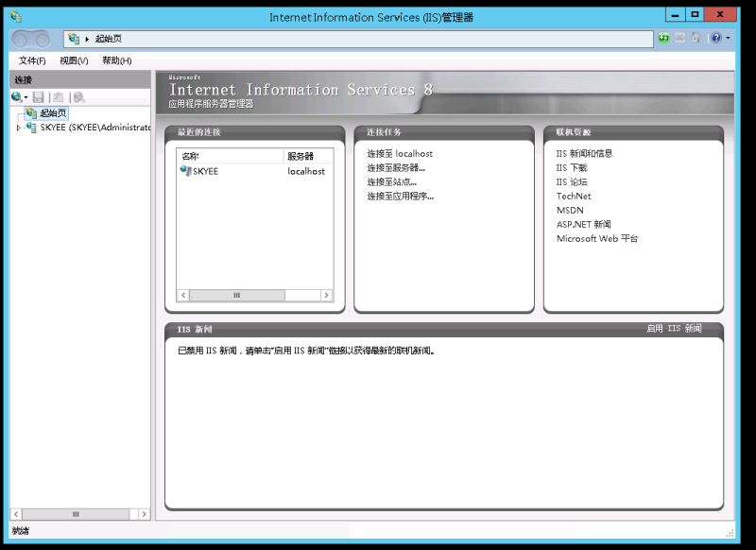Click the delete connection icon in Connections toolbar
The image size is (756, 550).
(78, 97)
